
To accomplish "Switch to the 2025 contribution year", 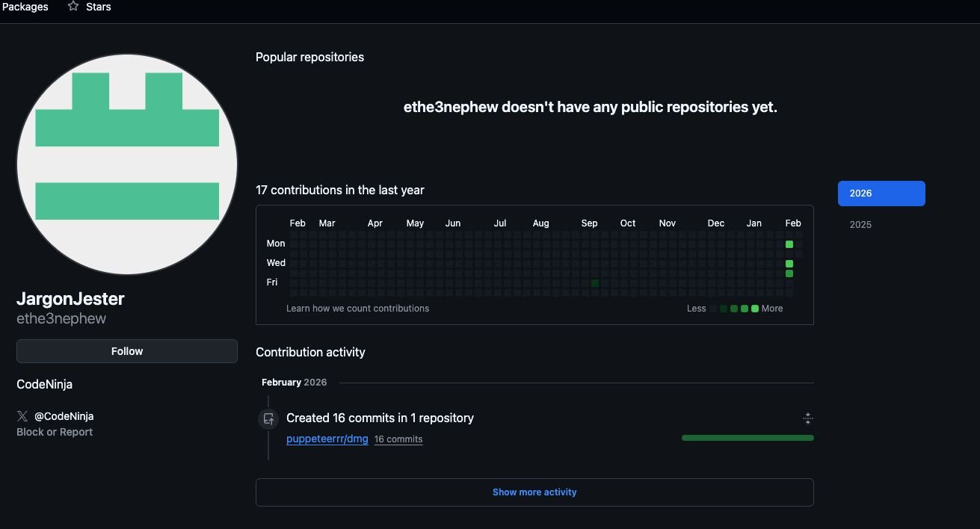I will (x=860, y=225).
